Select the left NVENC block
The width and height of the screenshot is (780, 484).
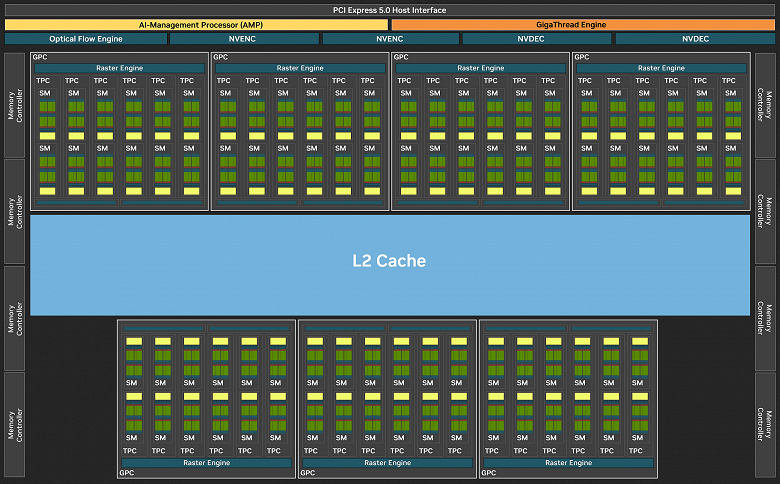click(244, 39)
